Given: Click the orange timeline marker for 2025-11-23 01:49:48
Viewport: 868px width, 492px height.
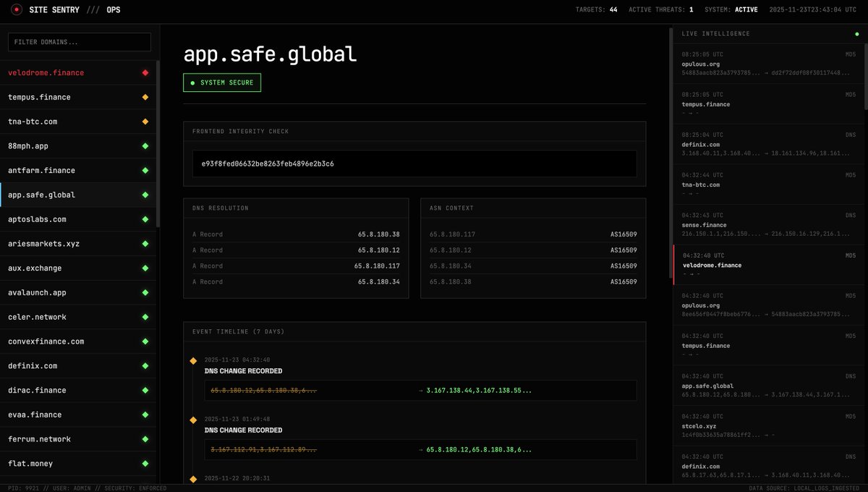Looking at the screenshot, I should [x=193, y=420].
